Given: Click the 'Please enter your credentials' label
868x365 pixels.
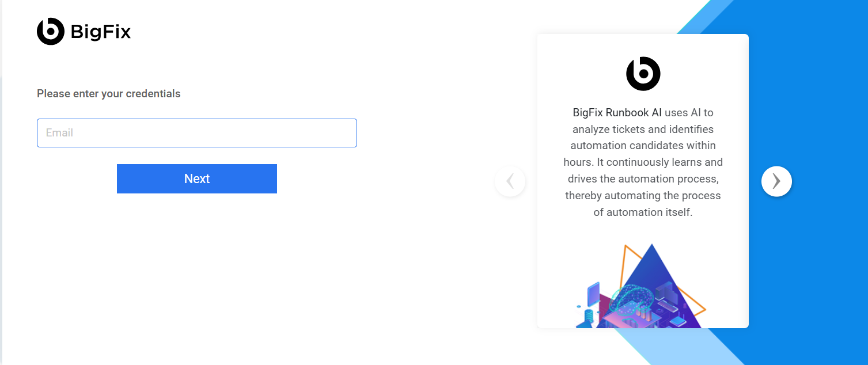Looking at the screenshot, I should click(108, 94).
